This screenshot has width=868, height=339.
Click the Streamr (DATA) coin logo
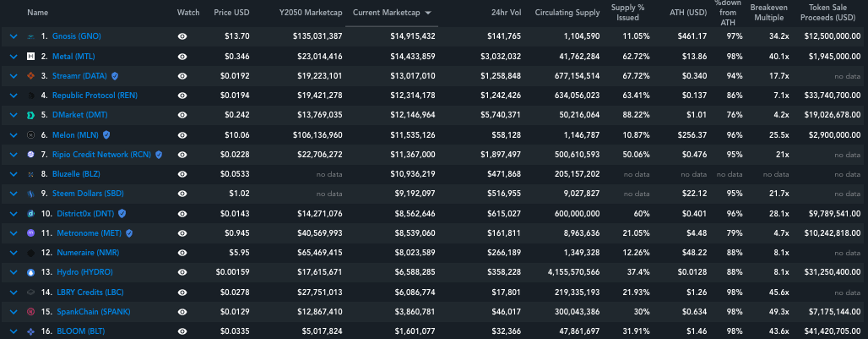[31, 76]
